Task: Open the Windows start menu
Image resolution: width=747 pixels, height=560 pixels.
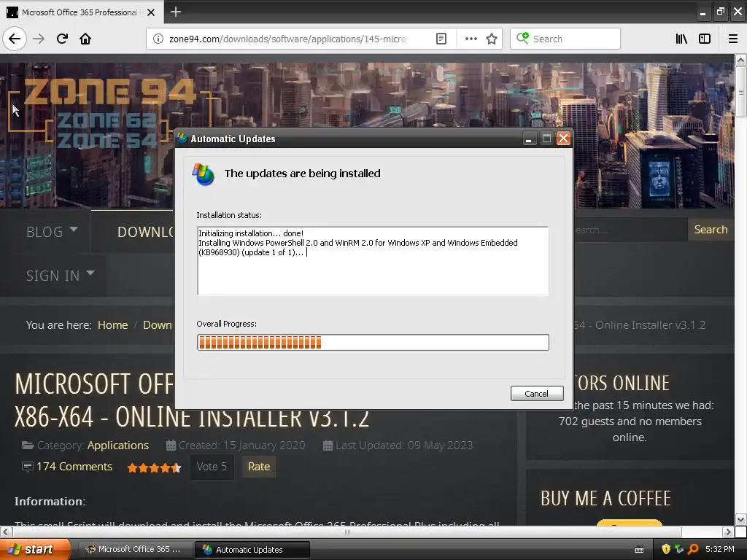Action: [x=35, y=549]
